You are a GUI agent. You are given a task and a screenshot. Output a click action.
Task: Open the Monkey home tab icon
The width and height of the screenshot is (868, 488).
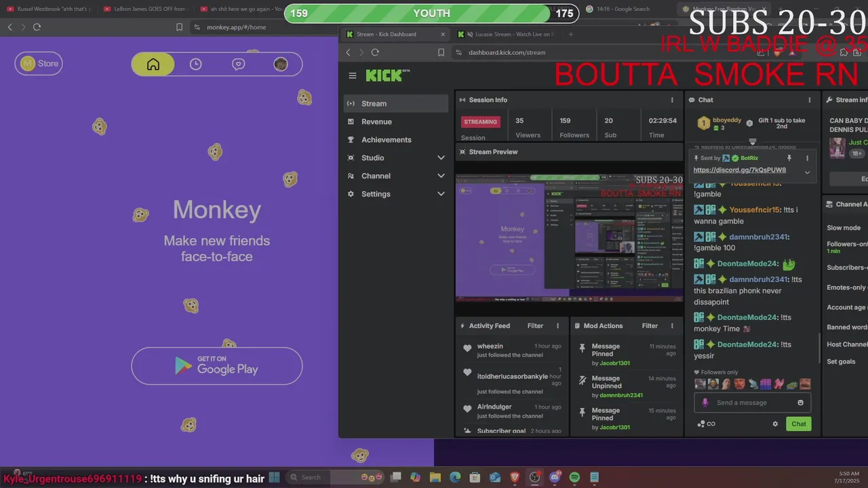[x=153, y=64]
